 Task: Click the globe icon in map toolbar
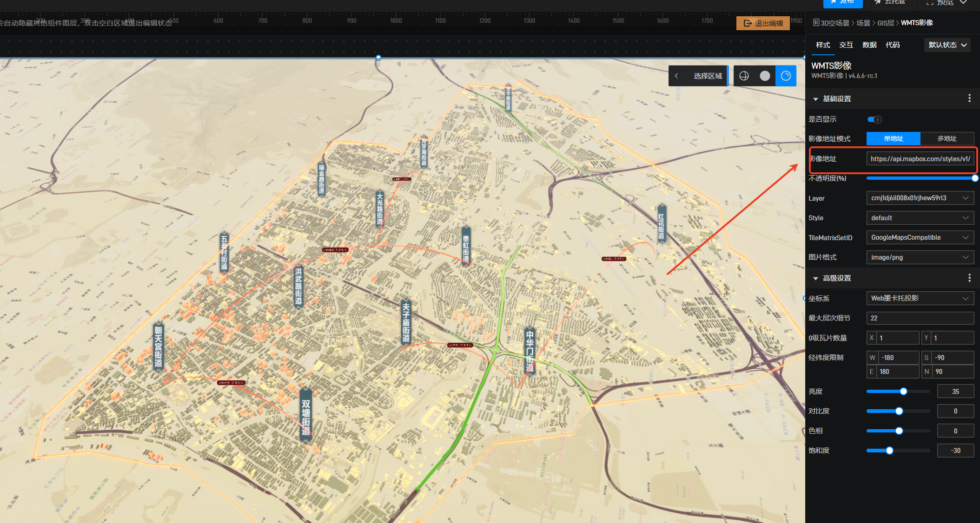click(x=744, y=76)
